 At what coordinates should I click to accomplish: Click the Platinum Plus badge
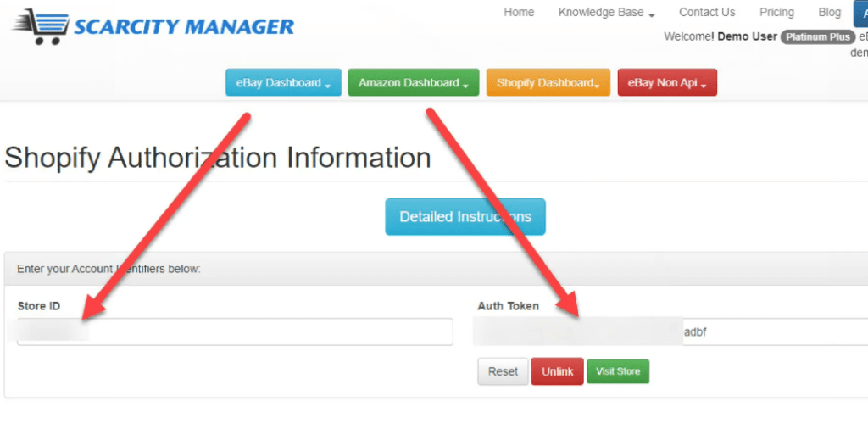tap(818, 37)
